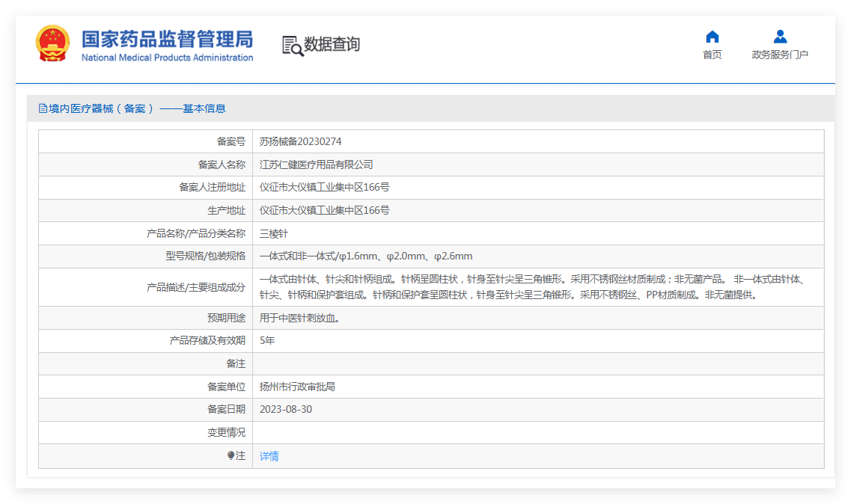Select filing authority 扬州市行政审批局
Image resolution: width=851 pixels, height=504 pixels.
pos(297,387)
